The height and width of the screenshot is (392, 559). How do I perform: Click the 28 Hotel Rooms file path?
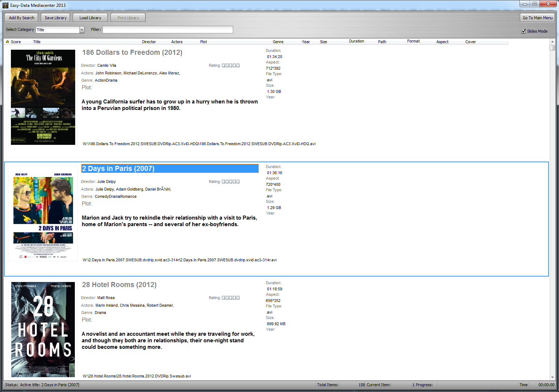(x=137, y=376)
